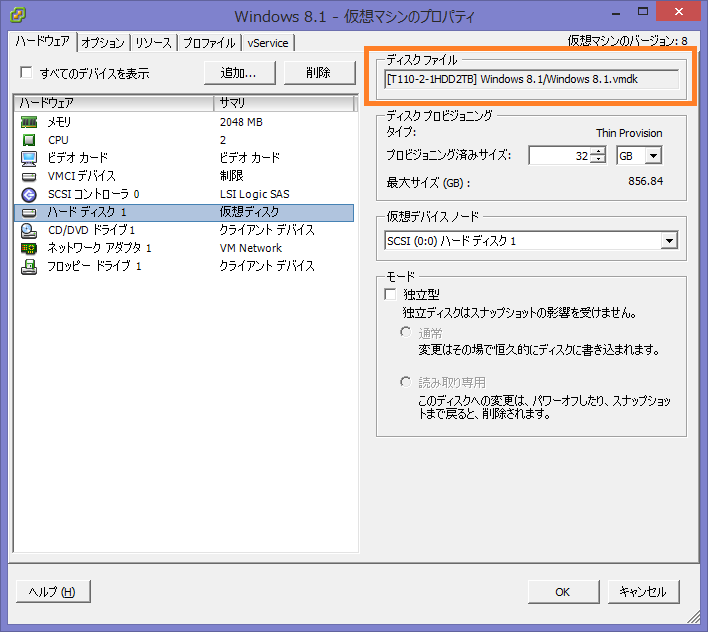The width and height of the screenshot is (708, 632).
Task: Click the disk file path field
Action: point(531,79)
